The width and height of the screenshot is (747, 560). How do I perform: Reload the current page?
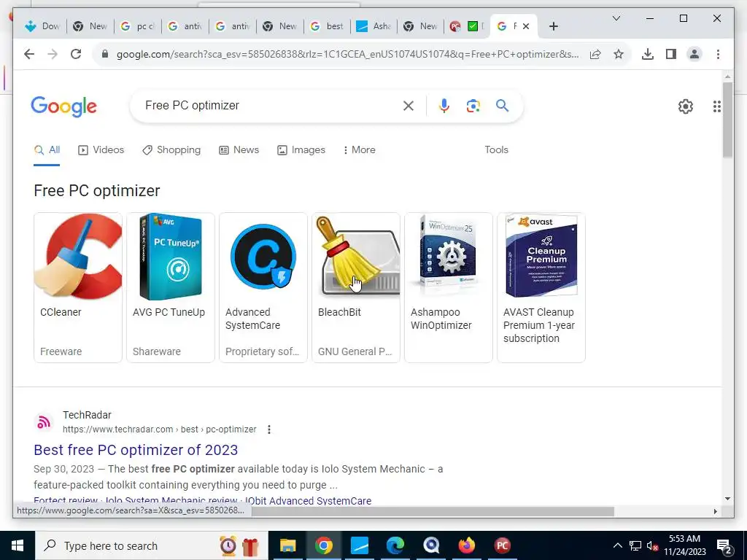point(76,54)
